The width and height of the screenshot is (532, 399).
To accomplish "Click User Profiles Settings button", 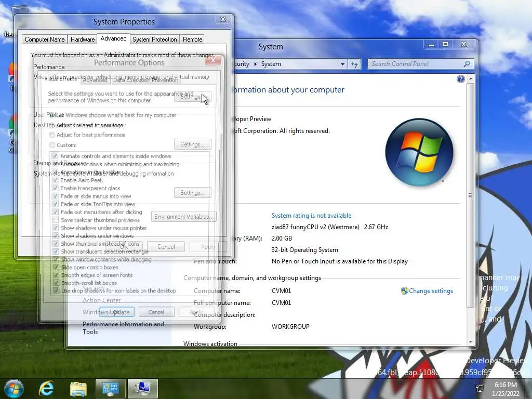I will pyautogui.click(x=192, y=144).
